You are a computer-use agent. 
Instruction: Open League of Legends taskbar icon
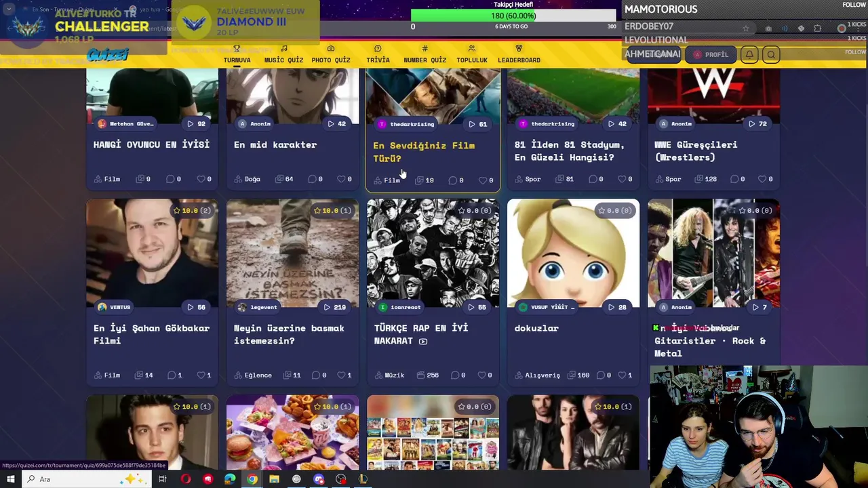363,479
